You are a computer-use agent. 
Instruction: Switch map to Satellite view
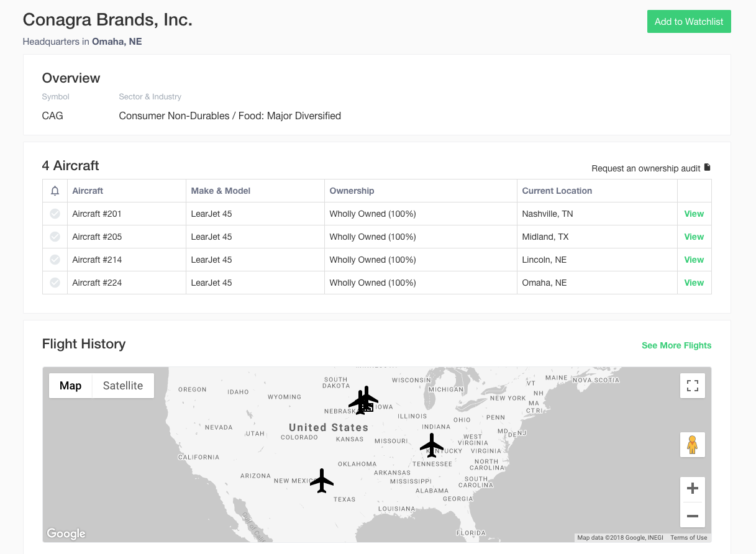(x=123, y=386)
